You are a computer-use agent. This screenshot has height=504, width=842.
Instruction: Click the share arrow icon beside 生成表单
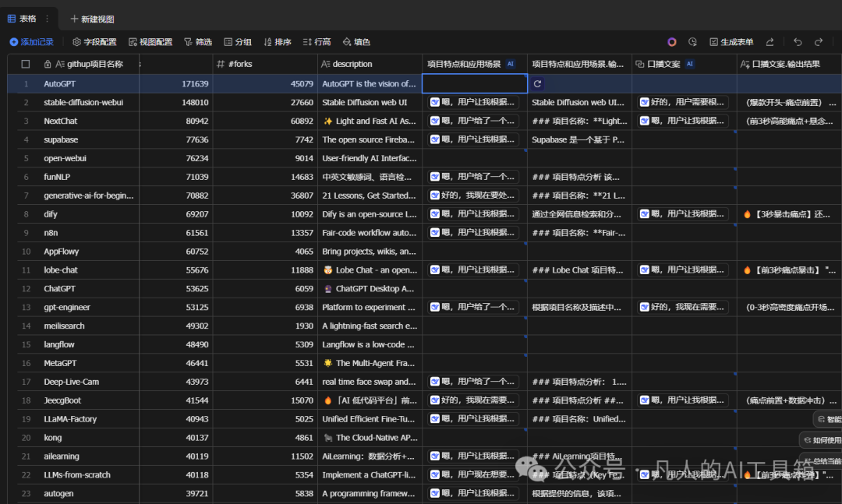click(x=769, y=42)
